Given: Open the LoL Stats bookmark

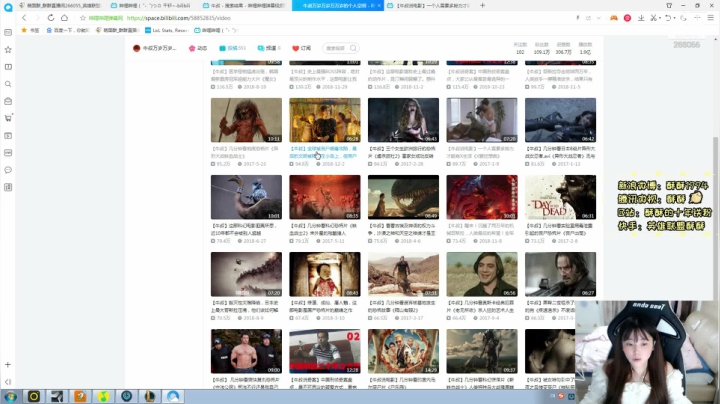Looking at the screenshot, I should pos(166,30).
